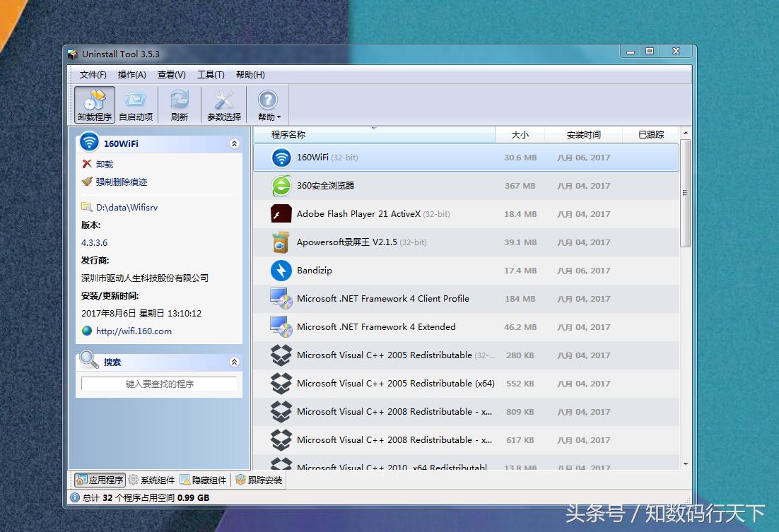779x532 pixels.
Task: Click inside the 键入要查找的程序 search field
Action: point(158,382)
